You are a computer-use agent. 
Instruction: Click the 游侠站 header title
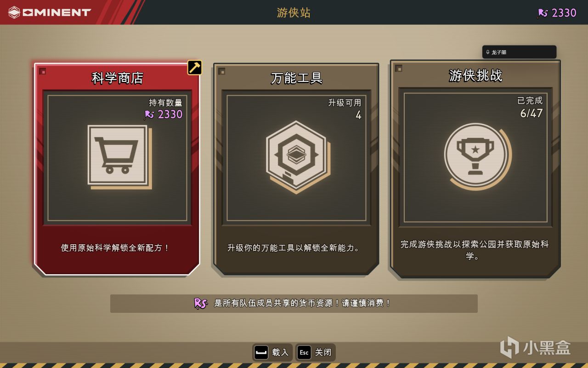point(294,12)
